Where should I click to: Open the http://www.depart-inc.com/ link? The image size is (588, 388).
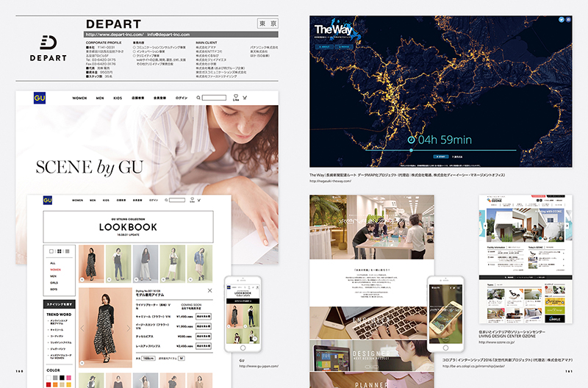click(x=115, y=35)
